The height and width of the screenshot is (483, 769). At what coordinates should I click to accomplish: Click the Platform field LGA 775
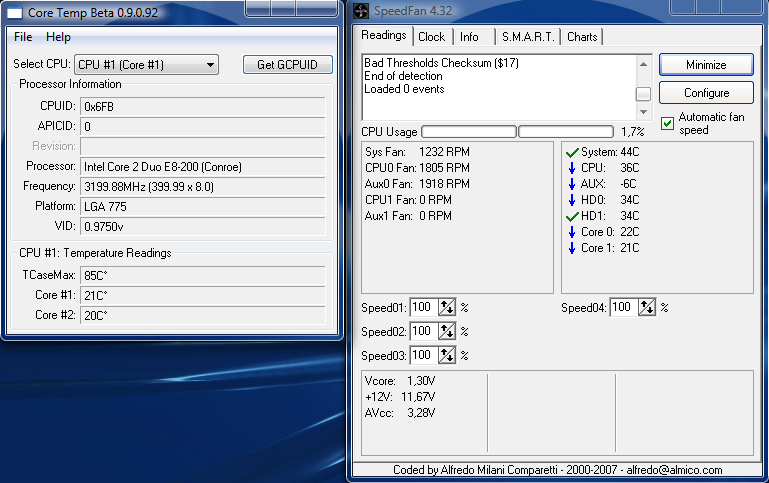pos(203,206)
